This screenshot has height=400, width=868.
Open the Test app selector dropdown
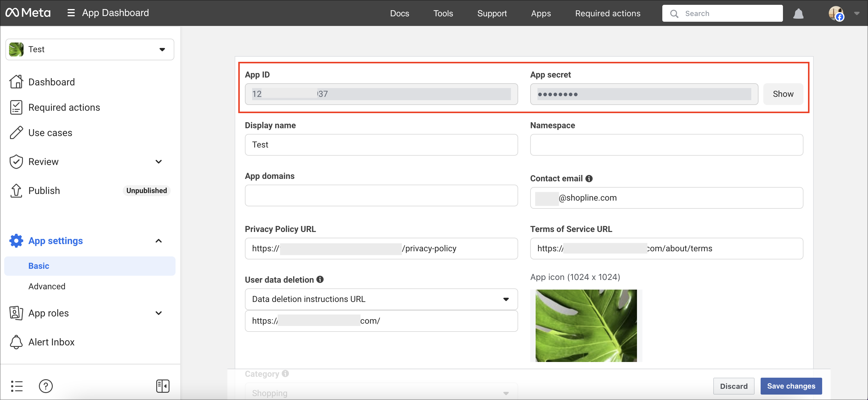(x=90, y=49)
